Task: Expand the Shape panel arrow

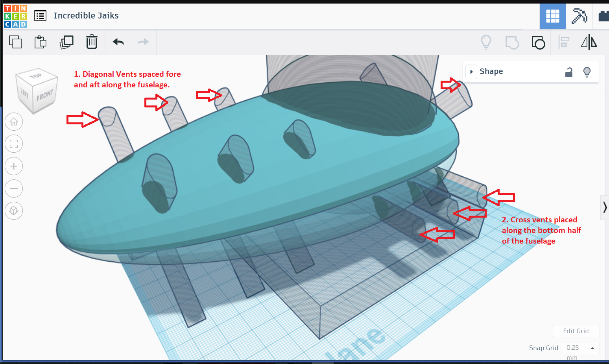Action: tap(471, 72)
